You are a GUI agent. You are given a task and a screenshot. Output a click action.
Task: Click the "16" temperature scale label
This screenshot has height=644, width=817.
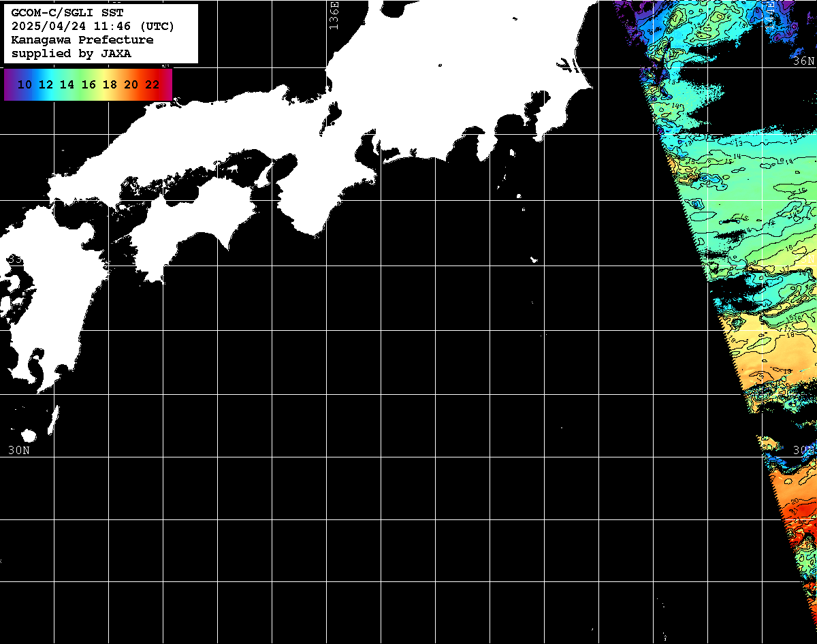tap(89, 85)
